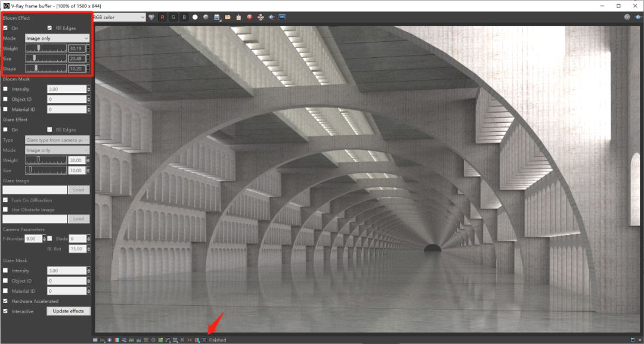644x344 pixels.
Task: Uncheck Interactive checkbox
Action: pos(5,311)
